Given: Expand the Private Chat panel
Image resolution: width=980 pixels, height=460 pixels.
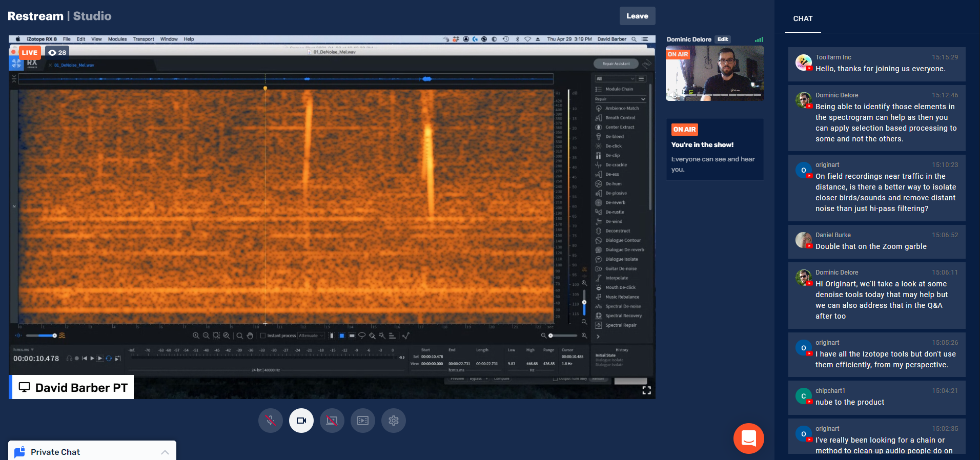Looking at the screenshot, I should coord(92,452).
